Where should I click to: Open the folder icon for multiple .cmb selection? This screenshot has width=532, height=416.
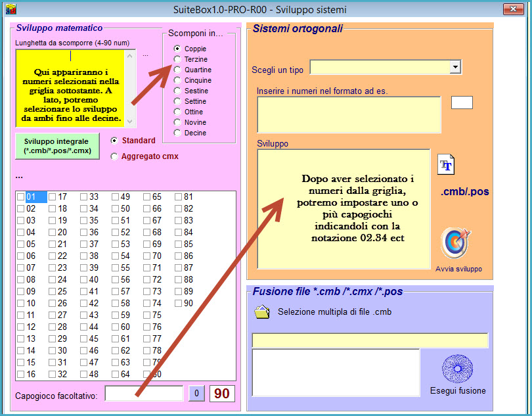coord(261,312)
